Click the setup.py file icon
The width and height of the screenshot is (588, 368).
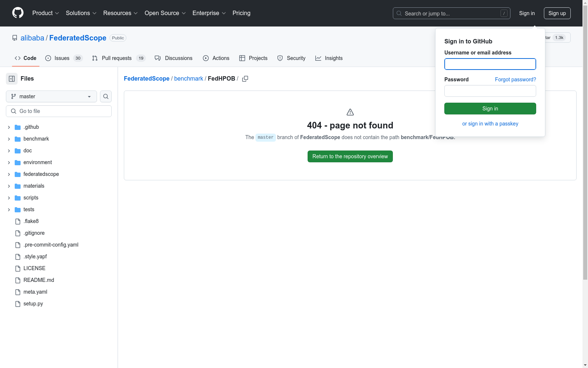click(18, 304)
